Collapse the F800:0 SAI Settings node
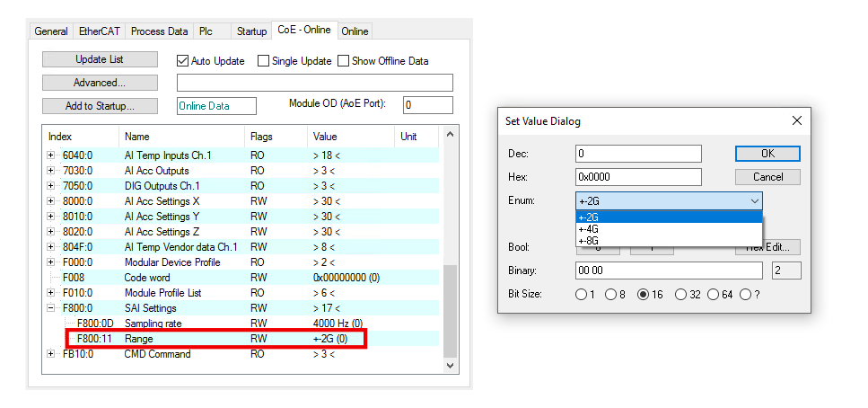Image resolution: width=868 pixels, height=408 pixels. click(51, 308)
